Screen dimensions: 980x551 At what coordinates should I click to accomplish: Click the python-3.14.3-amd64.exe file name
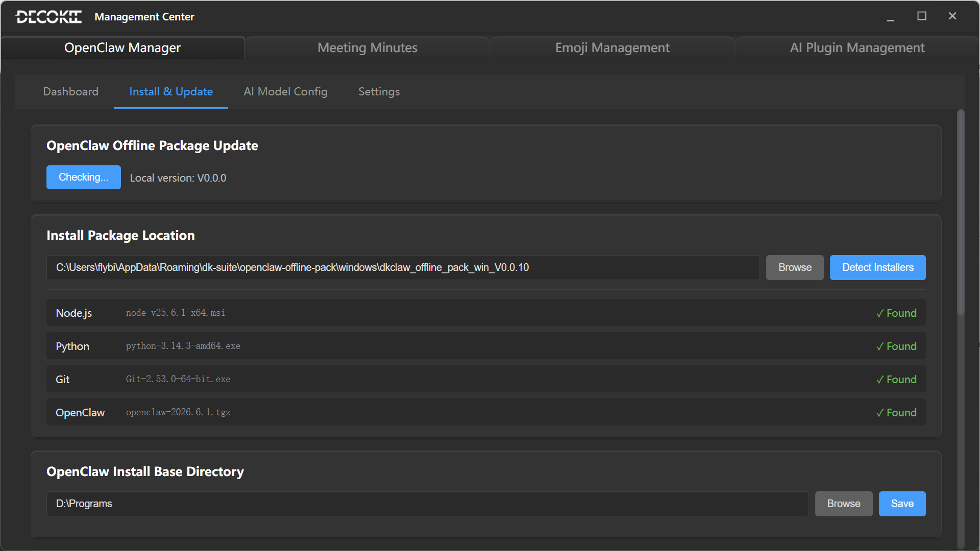183,346
